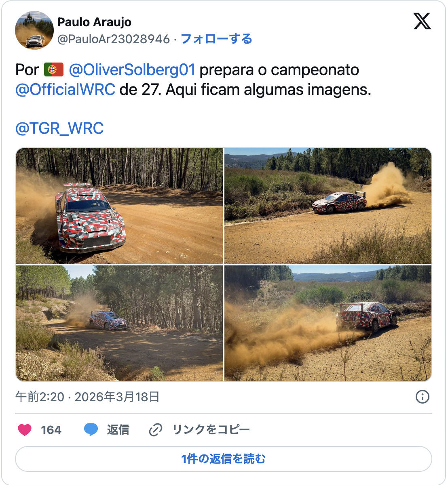
Task: Open the bottom-left forest road photo
Action: pos(119,323)
